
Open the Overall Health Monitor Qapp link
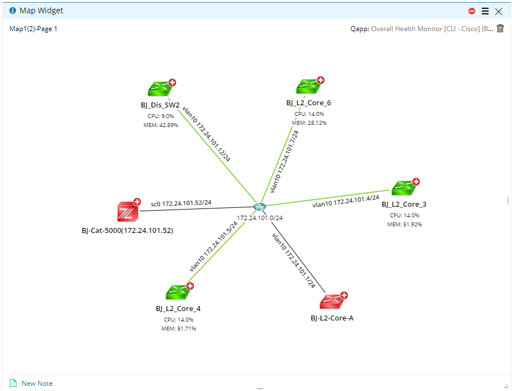click(432, 29)
